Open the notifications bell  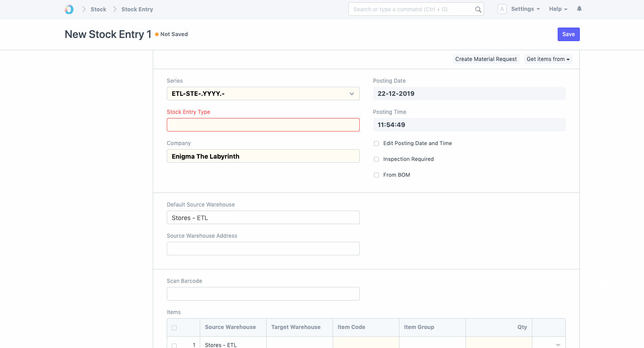point(579,9)
